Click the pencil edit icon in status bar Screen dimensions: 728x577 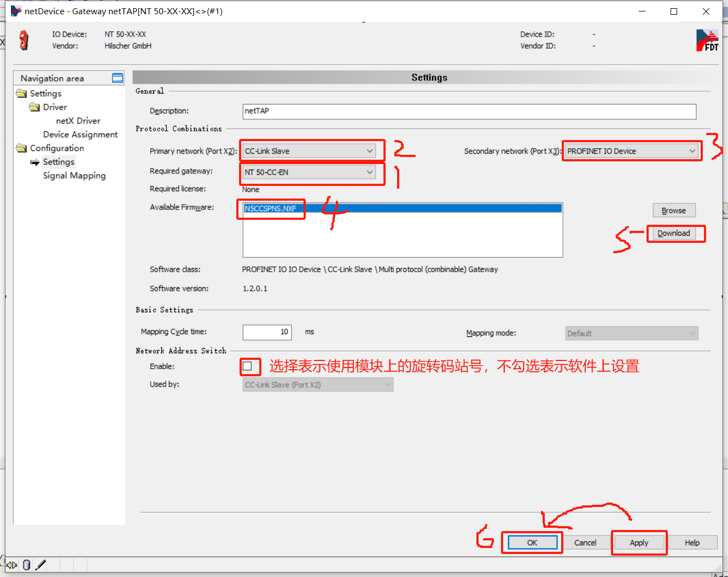tap(40, 565)
